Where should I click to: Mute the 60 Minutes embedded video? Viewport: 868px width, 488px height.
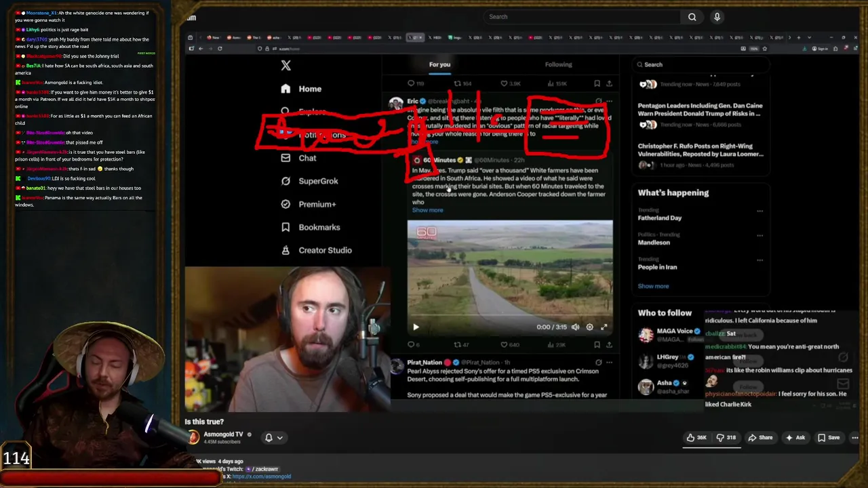pos(575,327)
